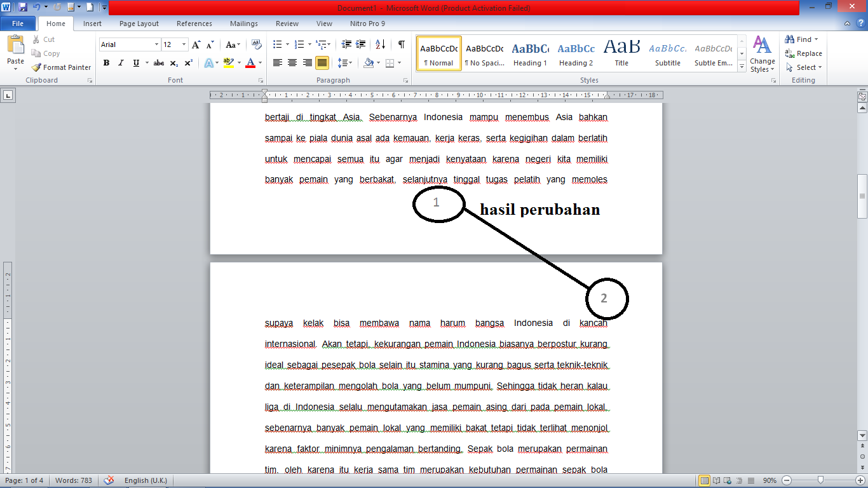Switch to the References tab

pos(194,24)
